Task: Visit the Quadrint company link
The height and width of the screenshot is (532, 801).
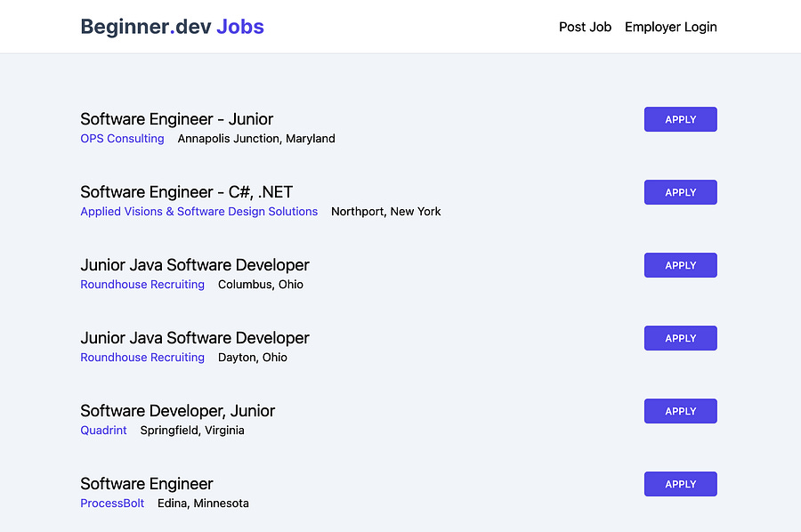Action: (103, 431)
